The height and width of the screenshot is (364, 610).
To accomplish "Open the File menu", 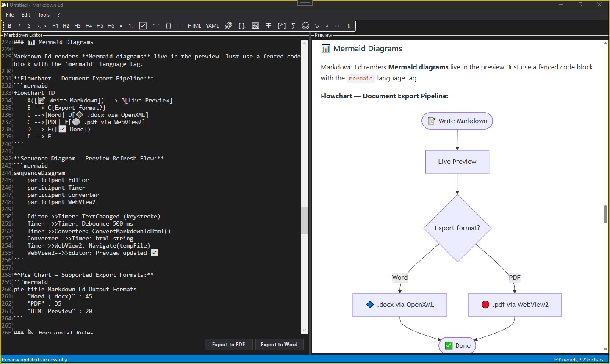I will (10, 15).
